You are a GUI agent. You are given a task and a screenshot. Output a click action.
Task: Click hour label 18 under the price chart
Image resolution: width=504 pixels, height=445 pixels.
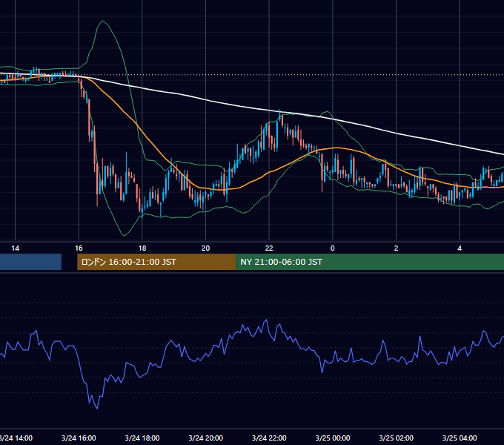click(142, 248)
